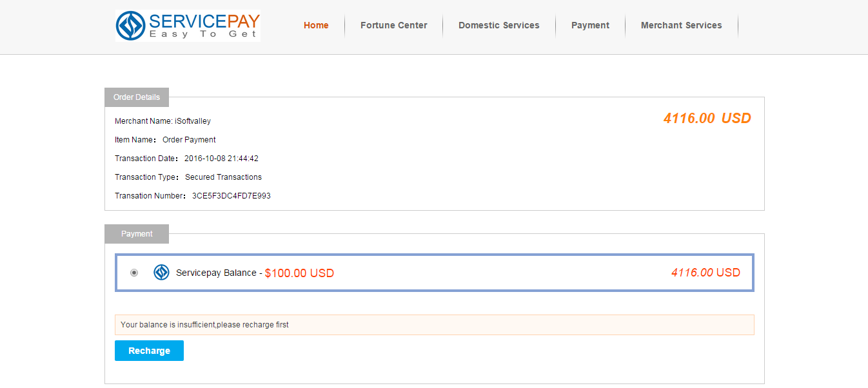Click the ServicePay logo in the header
Screen dimensions: 868x388
(x=188, y=26)
